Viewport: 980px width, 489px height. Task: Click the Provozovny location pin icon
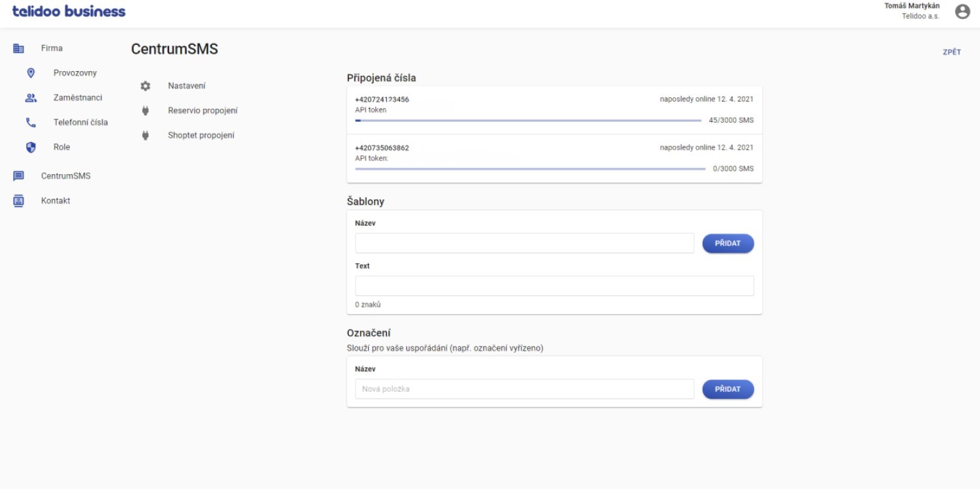click(x=30, y=73)
